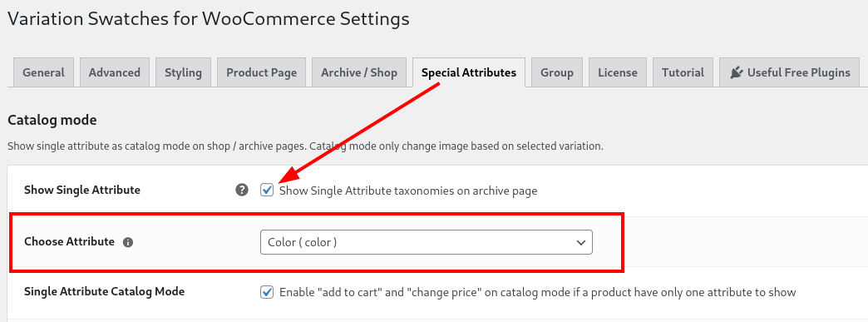Open the Choose Attribute dropdown
This screenshot has width=868, height=322.
point(427,242)
